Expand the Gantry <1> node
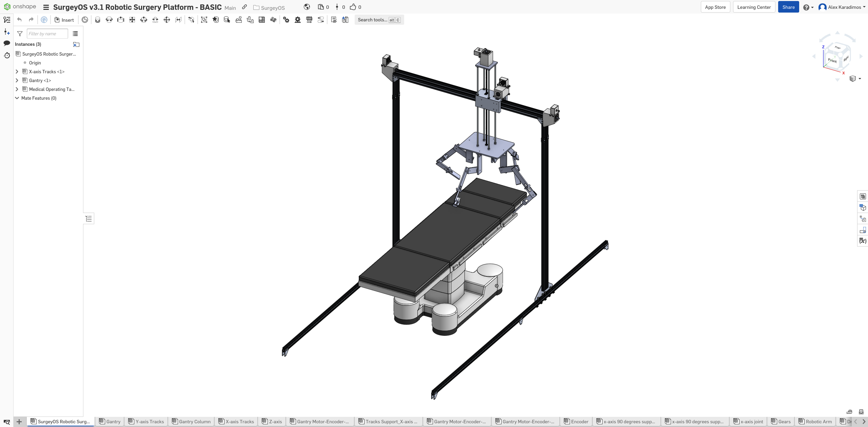 (x=17, y=80)
